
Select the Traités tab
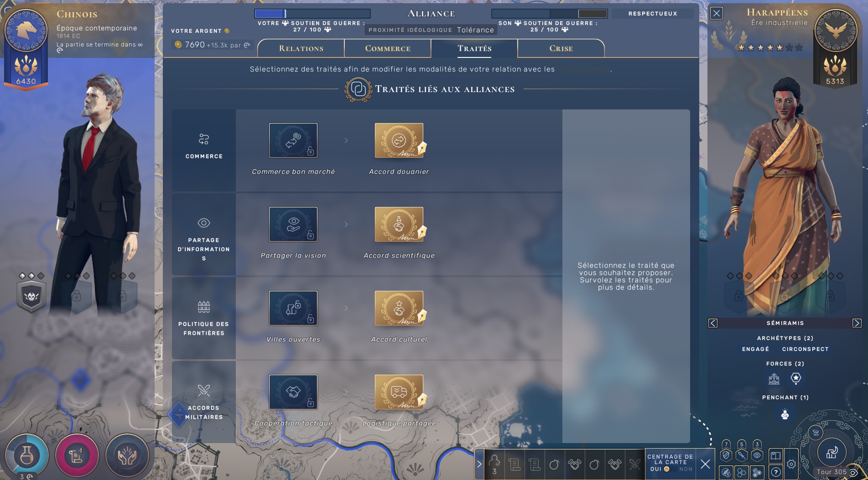click(474, 48)
